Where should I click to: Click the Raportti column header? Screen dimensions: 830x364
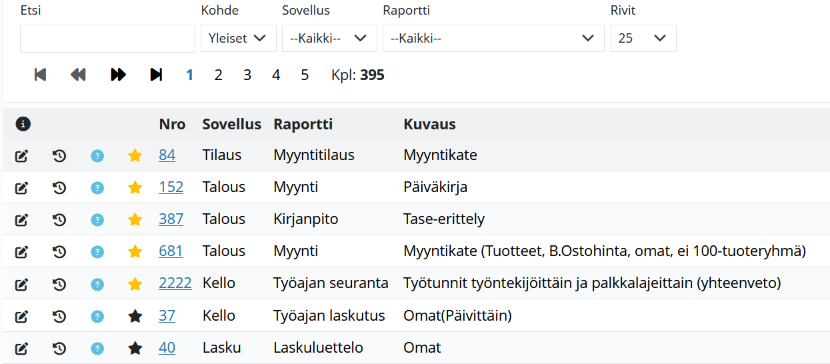[x=303, y=124]
